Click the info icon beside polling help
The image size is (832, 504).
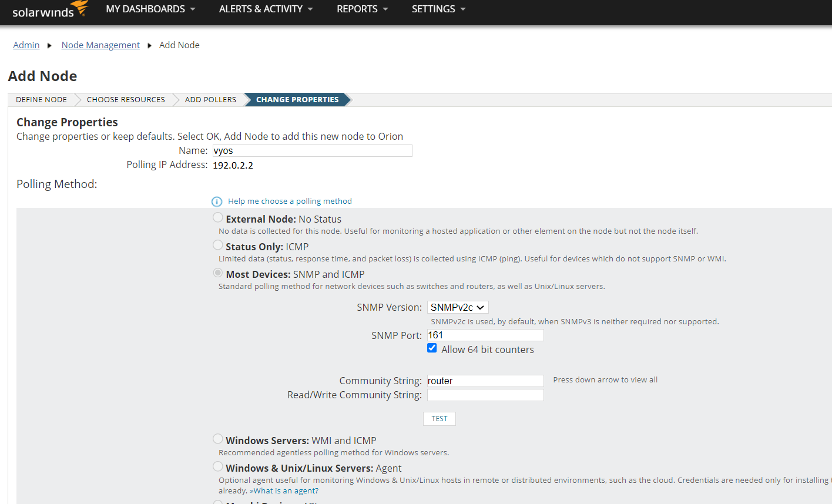[x=217, y=201]
